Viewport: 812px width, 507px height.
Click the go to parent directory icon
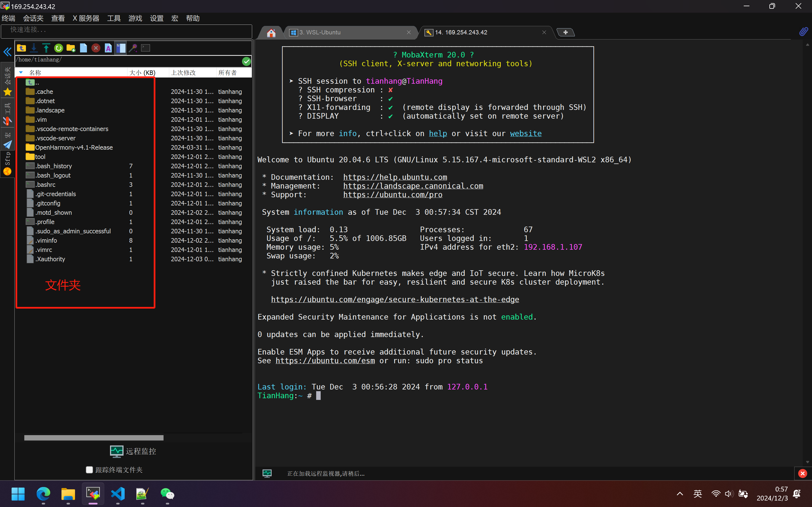point(21,48)
